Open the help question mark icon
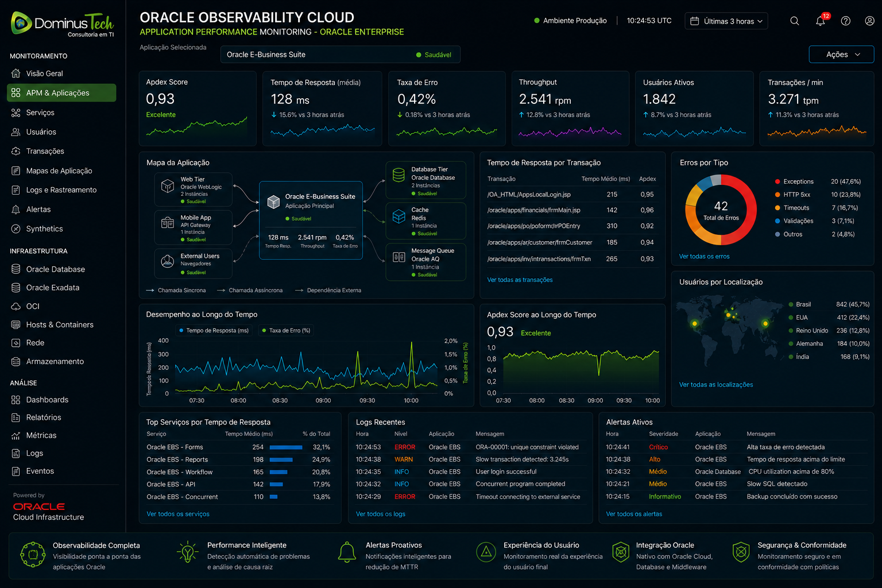Viewport: 882px width, 588px height. tap(846, 21)
